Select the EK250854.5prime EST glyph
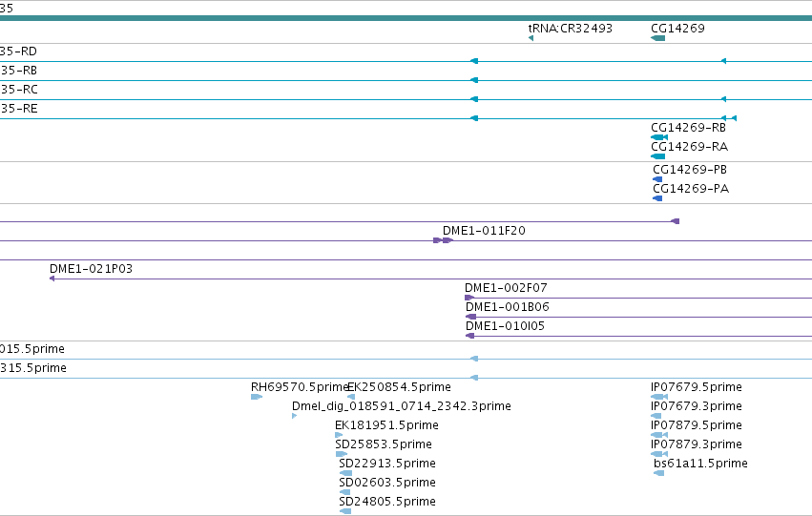Image resolution: width=812 pixels, height=516 pixels. (351, 397)
